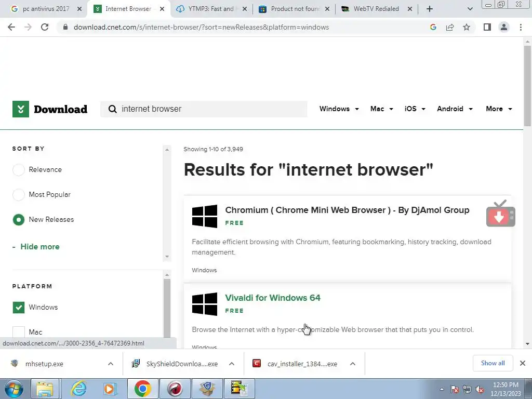The width and height of the screenshot is (532, 399).
Task: Open Windows Media Player taskbar icon
Action: pos(110,389)
